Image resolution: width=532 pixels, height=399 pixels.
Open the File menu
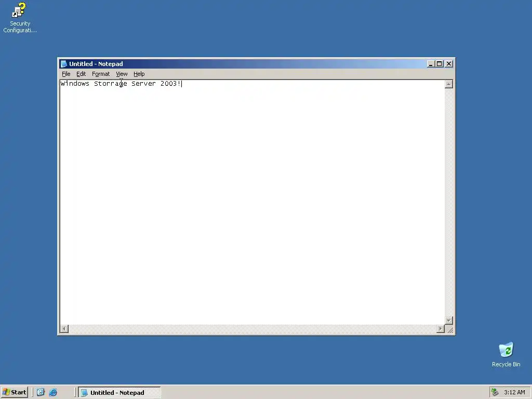point(66,74)
